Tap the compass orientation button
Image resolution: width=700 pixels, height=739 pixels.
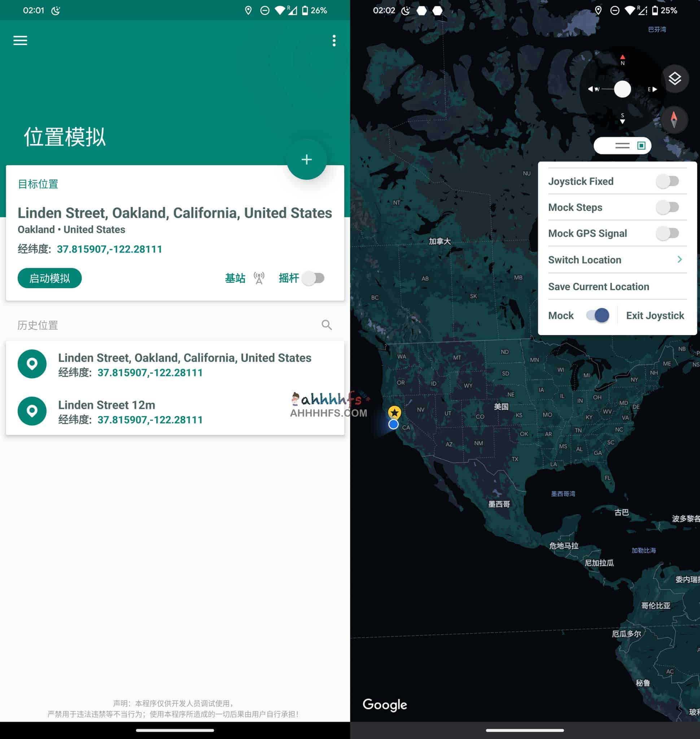tap(674, 120)
